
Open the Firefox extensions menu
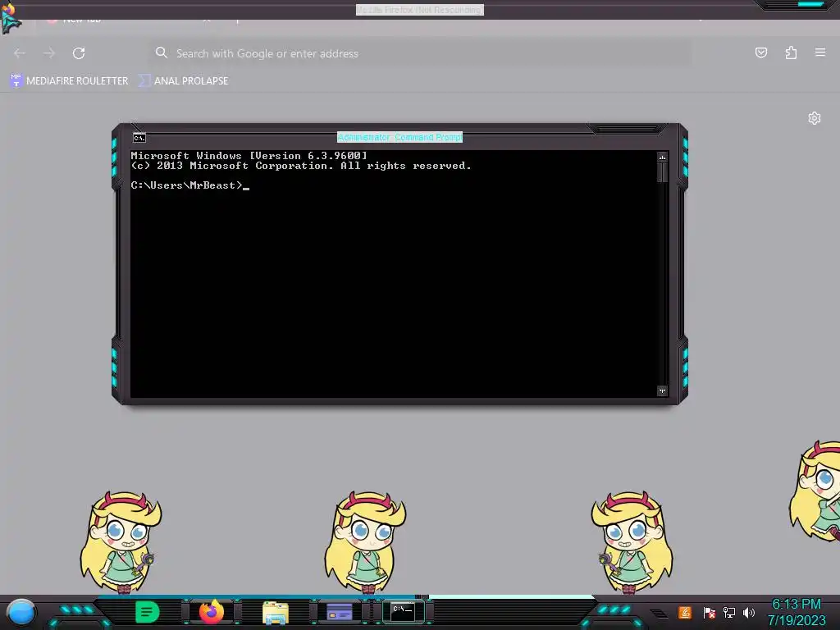(791, 52)
